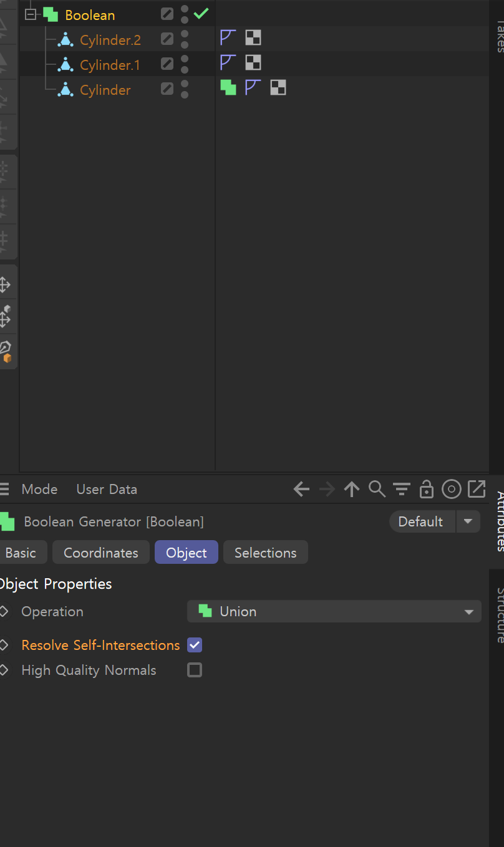Open the Operation Union dropdown
The height and width of the screenshot is (847, 504).
tap(334, 611)
